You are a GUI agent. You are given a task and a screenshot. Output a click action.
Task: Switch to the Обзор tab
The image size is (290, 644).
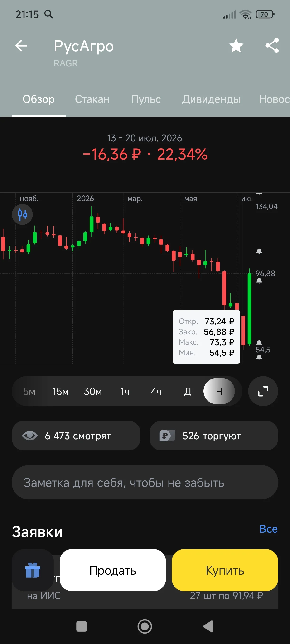click(39, 99)
